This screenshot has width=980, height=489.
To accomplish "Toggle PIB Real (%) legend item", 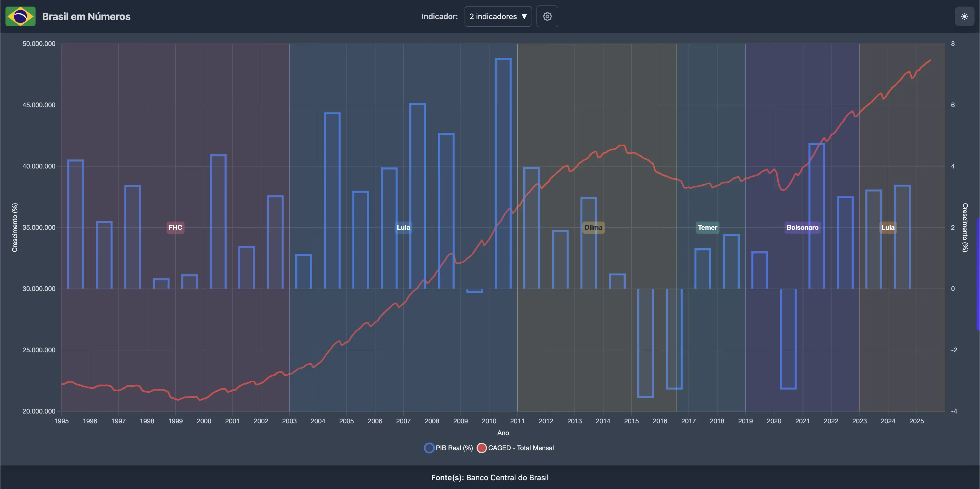I will [454, 448].
